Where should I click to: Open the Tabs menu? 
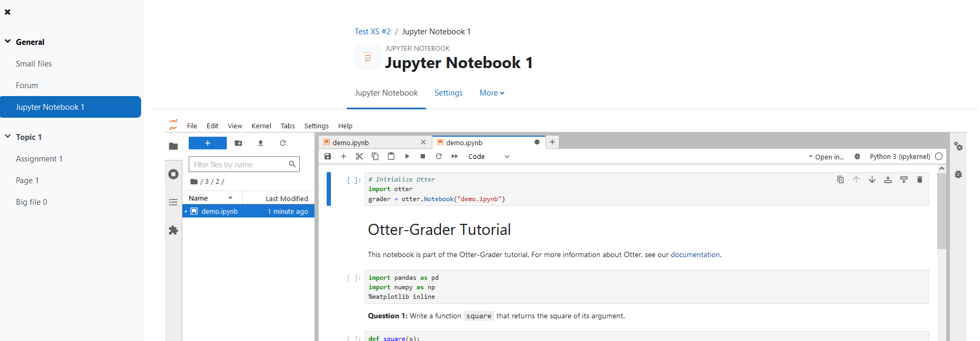pos(288,126)
